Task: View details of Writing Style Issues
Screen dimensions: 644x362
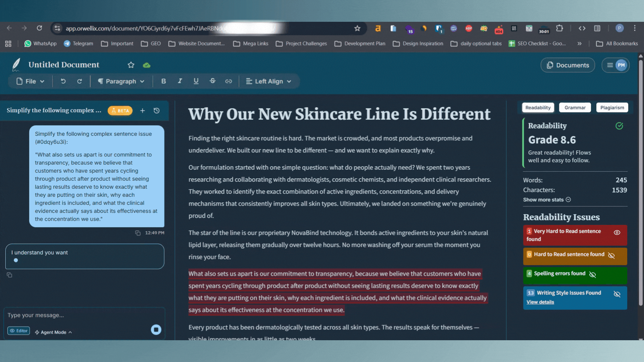Action: coord(540,302)
